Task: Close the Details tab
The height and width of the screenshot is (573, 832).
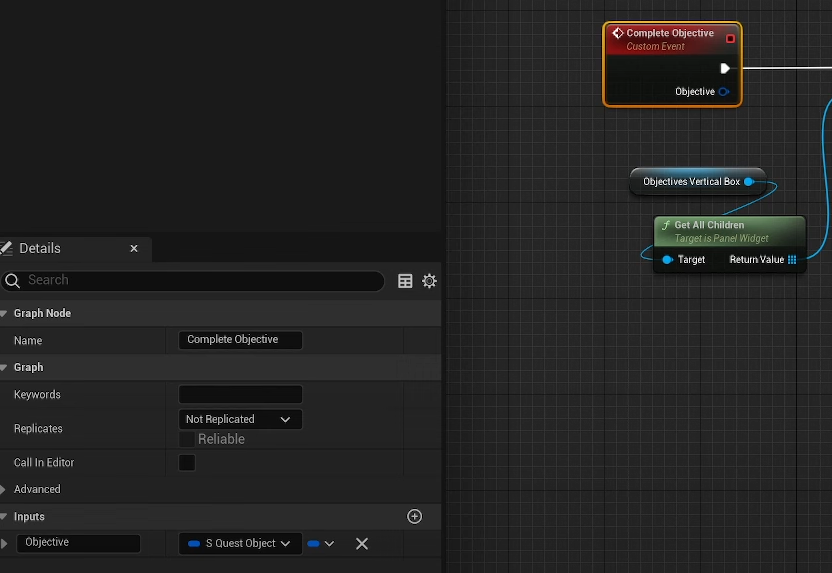Action: [134, 249]
